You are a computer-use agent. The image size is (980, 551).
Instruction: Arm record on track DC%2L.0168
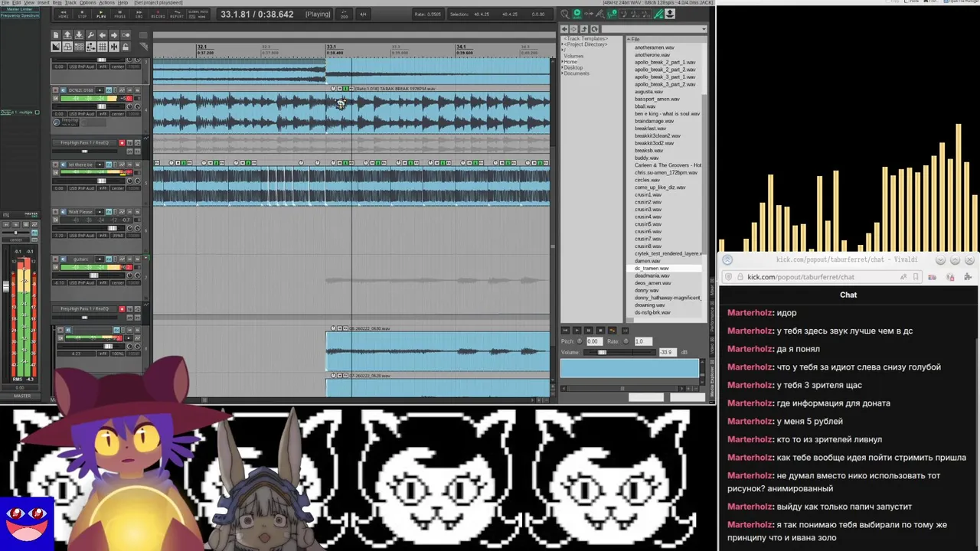pos(55,90)
